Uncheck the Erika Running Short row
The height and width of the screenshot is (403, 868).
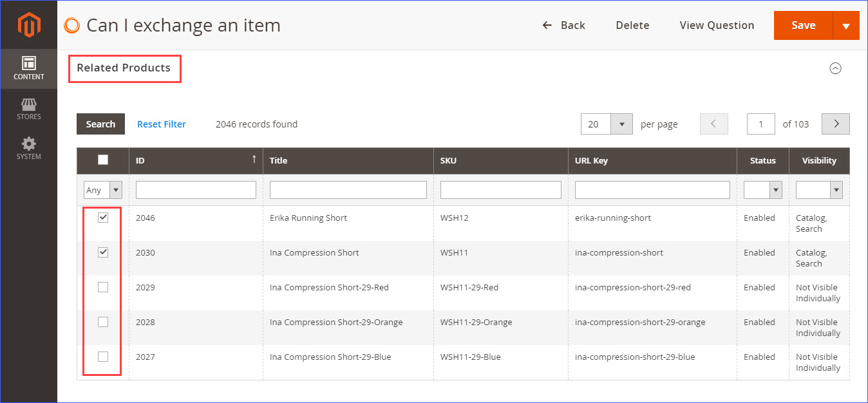(x=103, y=218)
